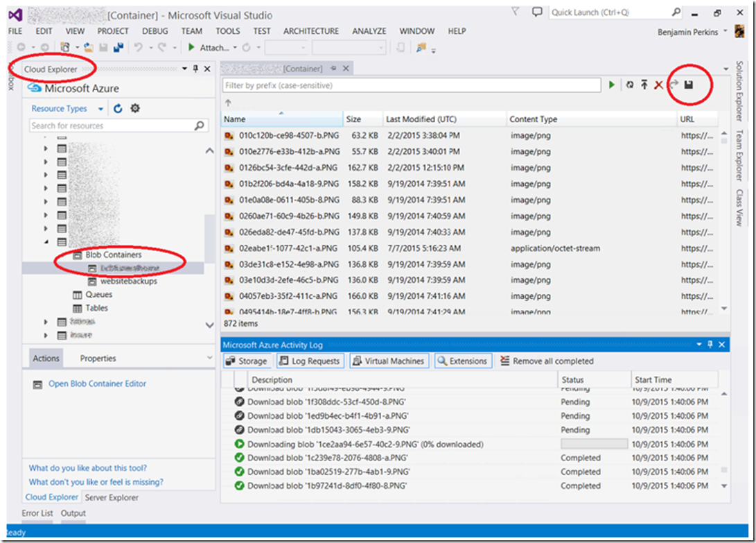This screenshot has width=756, height=543.
Task: Click the Filter by prefix input field
Action: tap(411, 85)
